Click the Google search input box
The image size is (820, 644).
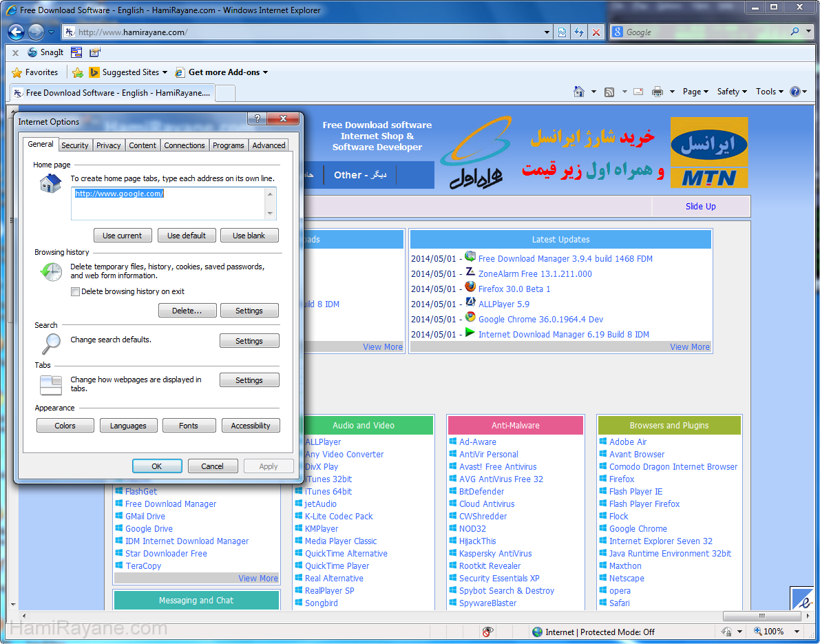click(706, 32)
